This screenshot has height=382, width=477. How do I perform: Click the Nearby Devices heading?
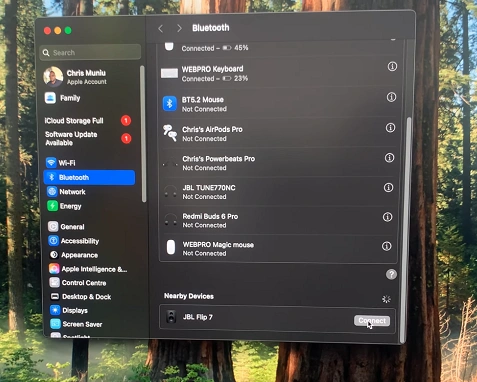click(189, 296)
